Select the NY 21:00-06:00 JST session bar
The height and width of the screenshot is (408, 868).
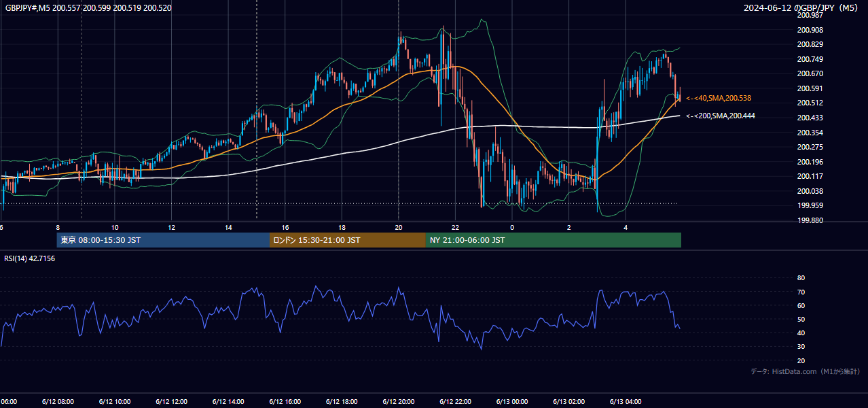click(554, 240)
